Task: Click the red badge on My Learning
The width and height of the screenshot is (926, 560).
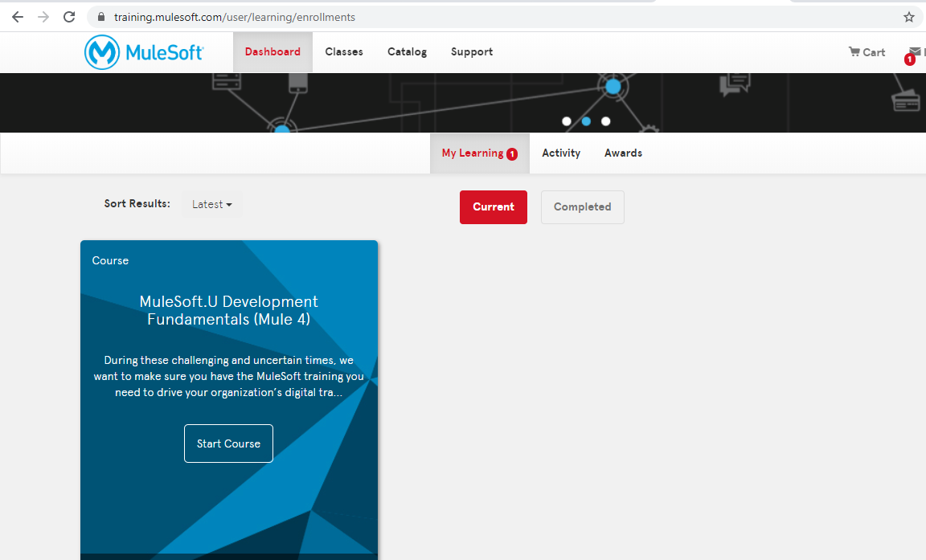Action: (512, 154)
